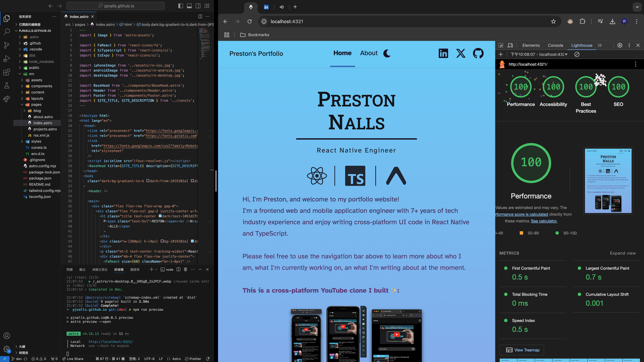This screenshot has height=362, width=644.
Task: Open Live Share in status bar
Action: pyautogui.click(x=73, y=359)
